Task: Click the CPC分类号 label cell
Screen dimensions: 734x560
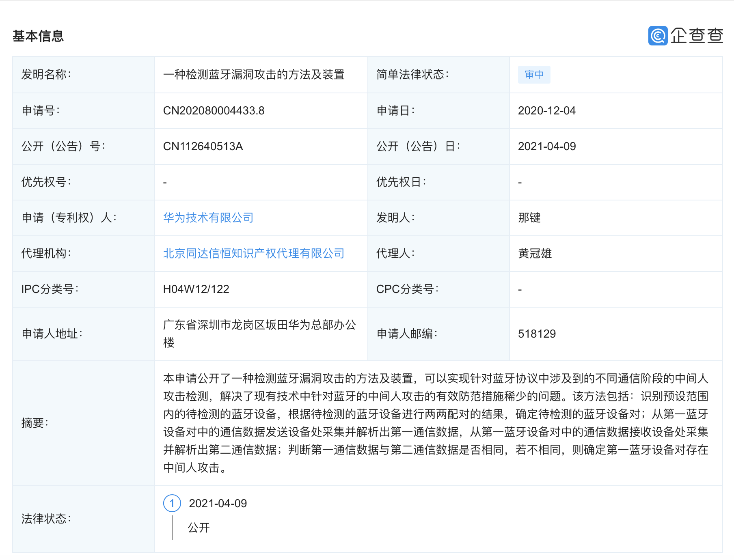Action: (438, 289)
